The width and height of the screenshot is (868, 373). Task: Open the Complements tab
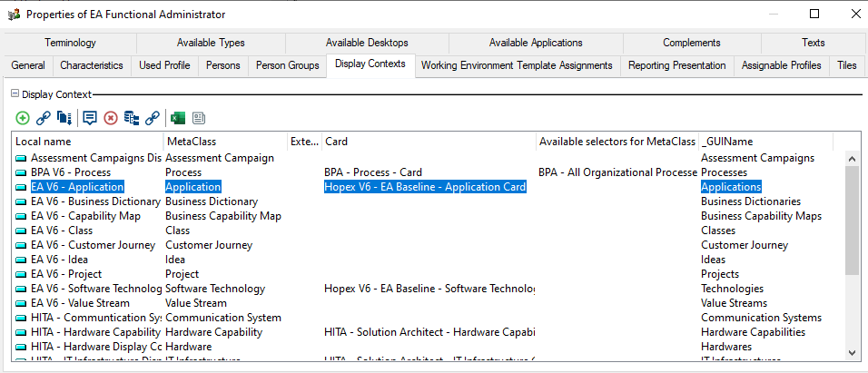pyautogui.click(x=692, y=43)
